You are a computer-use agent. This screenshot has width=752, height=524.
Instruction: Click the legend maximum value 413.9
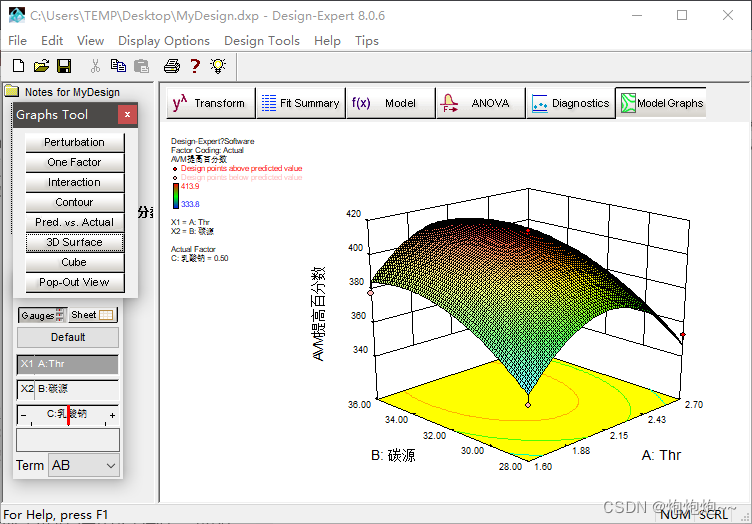(x=190, y=186)
